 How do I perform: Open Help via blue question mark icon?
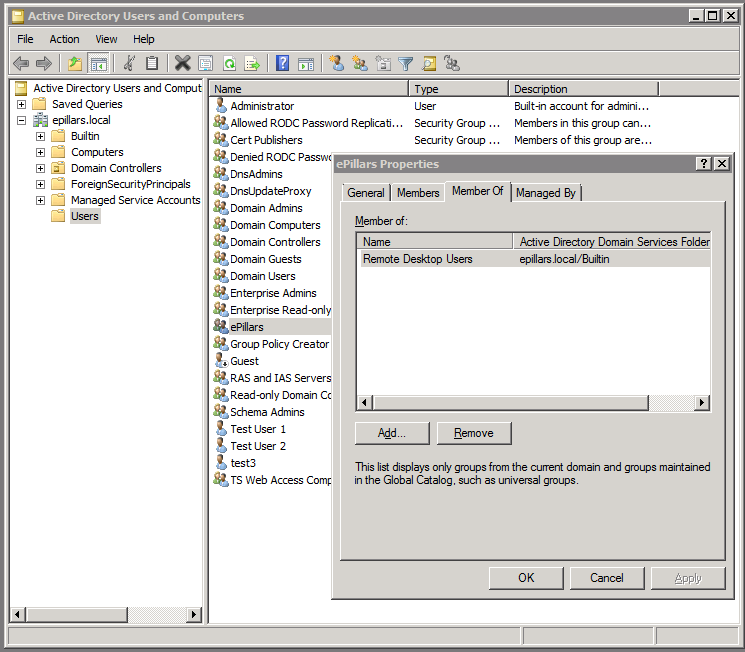coord(282,63)
